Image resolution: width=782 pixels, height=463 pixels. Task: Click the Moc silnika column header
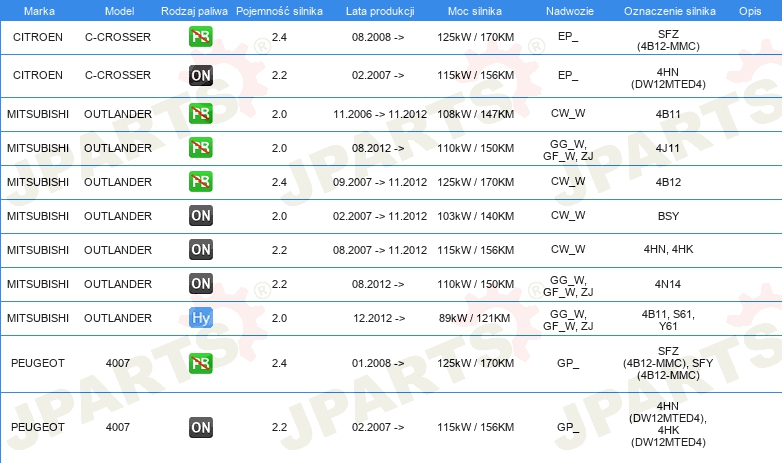[x=475, y=11]
